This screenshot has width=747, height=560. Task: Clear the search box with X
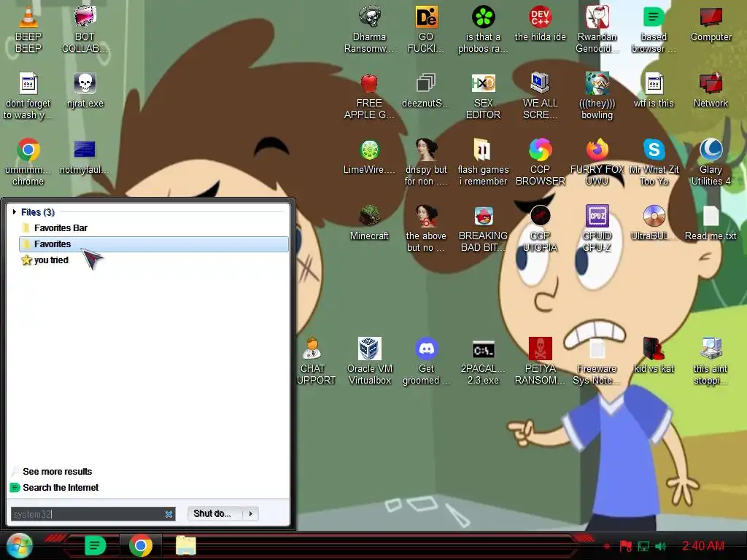point(169,514)
